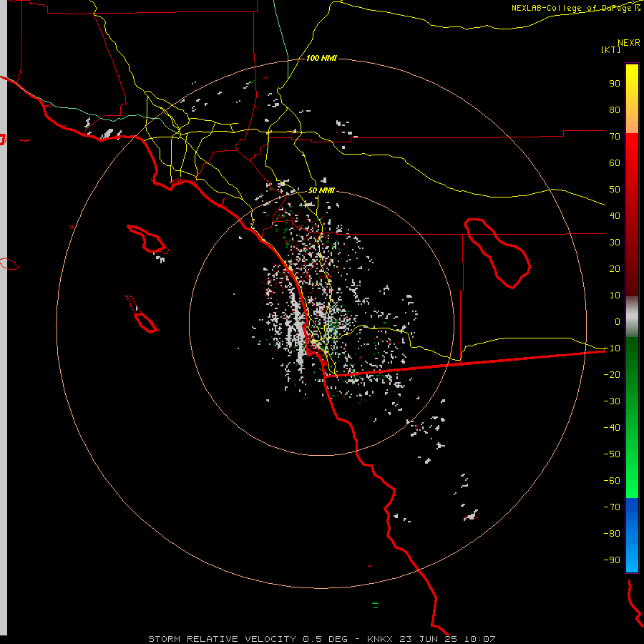Click the red outbound segment of color bar
Viewport: 644px width, 644px height.
pyautogui.click(x=632, y=215)
